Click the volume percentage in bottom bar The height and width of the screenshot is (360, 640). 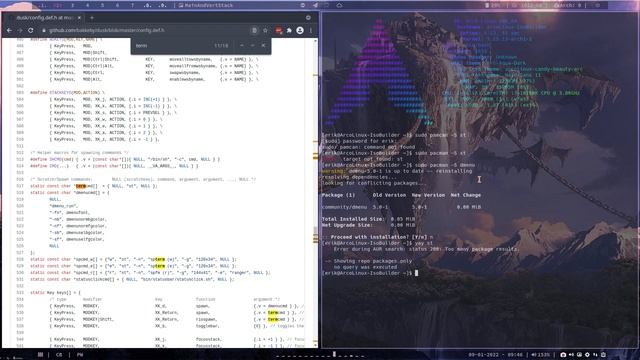(x=541, y=355)
